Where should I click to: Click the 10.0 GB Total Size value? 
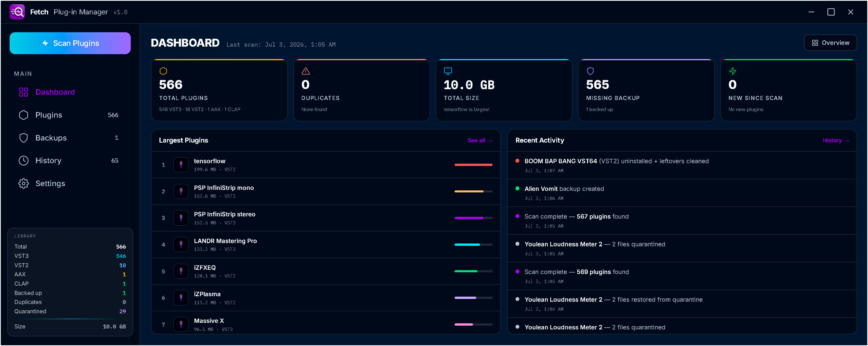tap(469, 85)
